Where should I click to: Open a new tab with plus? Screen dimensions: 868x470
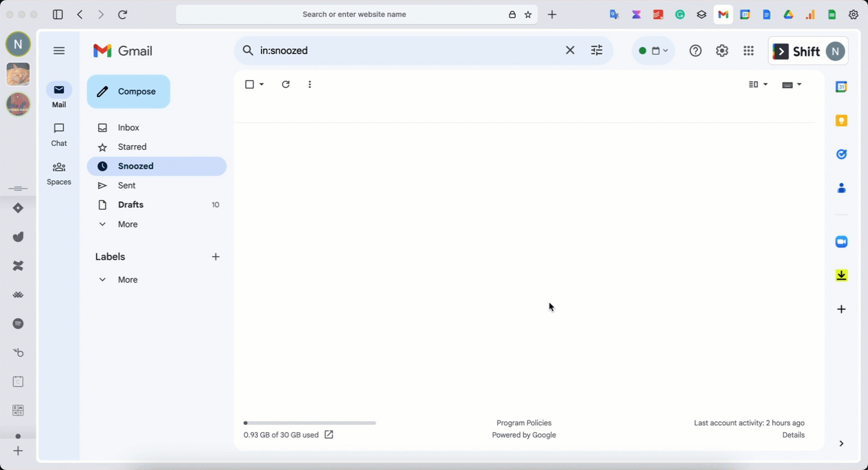tap(552, 14)
